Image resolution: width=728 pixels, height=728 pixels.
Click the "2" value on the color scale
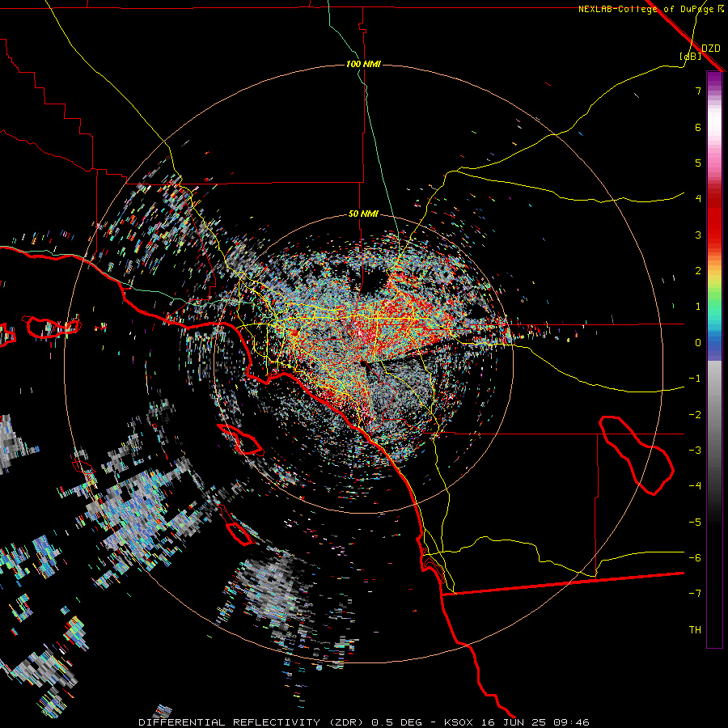(x=698, y=271)
